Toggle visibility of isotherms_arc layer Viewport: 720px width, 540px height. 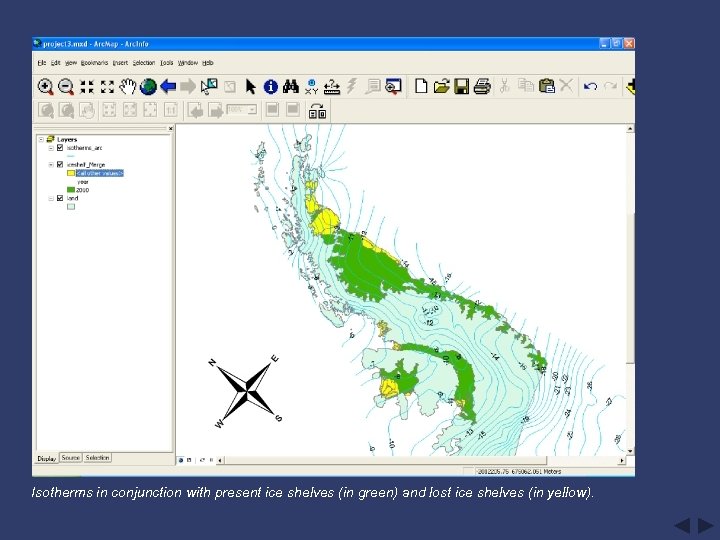(x=60, y=148)
